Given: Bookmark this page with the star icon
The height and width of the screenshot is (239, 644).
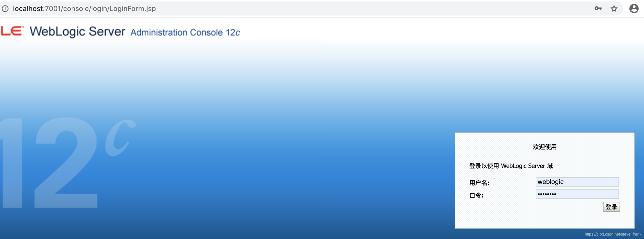Looking at the screenshot, I should click(614, 8).
